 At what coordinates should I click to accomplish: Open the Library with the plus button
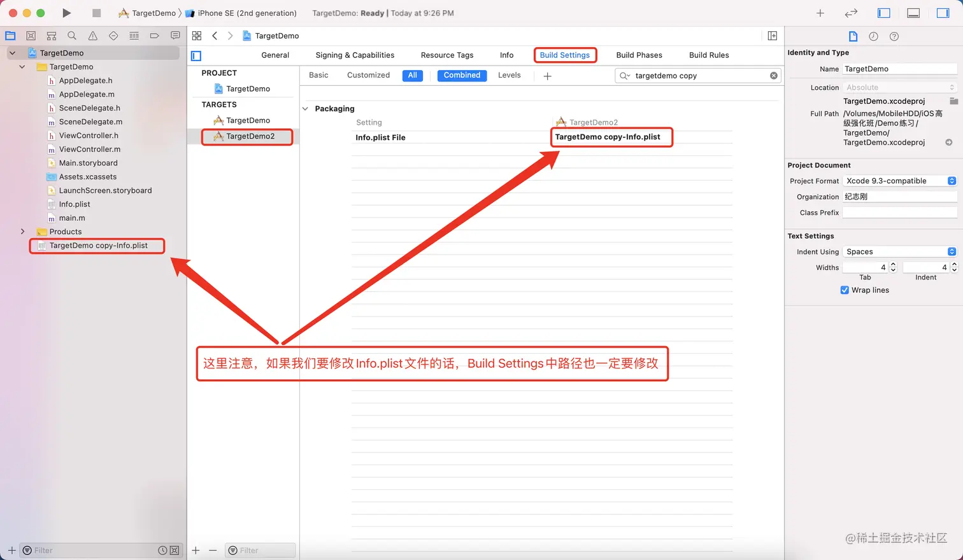pos(820,13)
